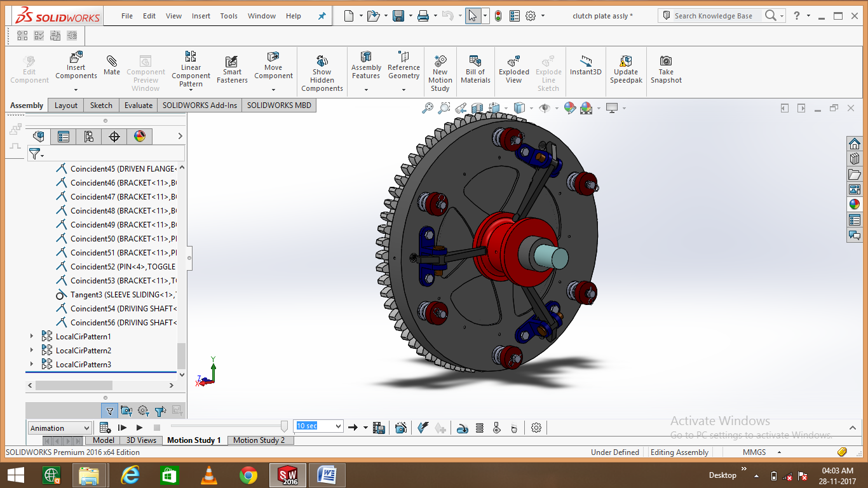Screen dimensions: 868x488
Task: Expand the LocalCirPattern1 tree node
Action: point(32,335)
